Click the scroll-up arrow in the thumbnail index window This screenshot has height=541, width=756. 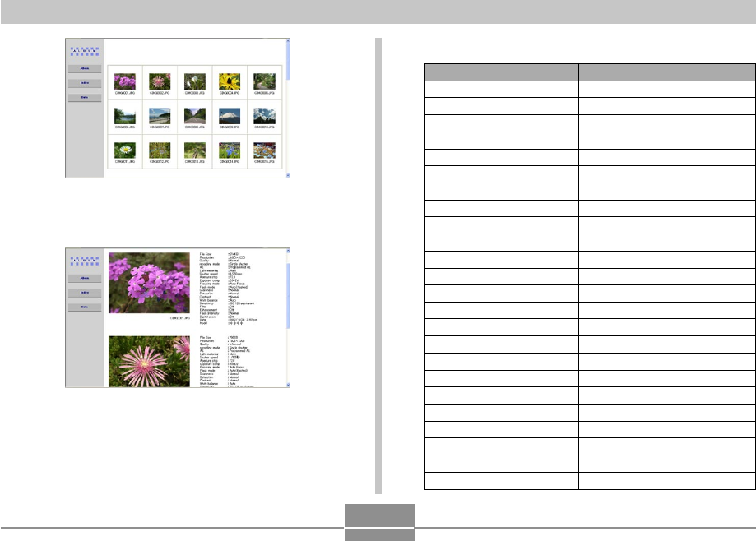288,41
